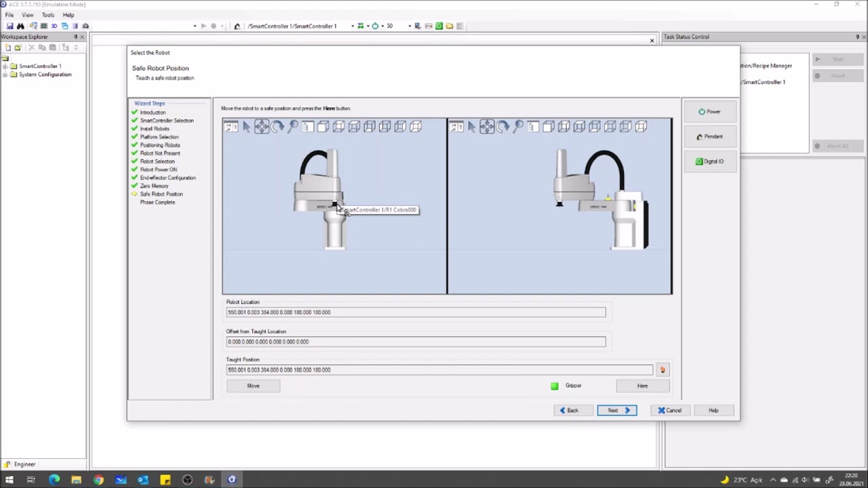Open the scene graph icon in right 3D view
The width and height of the screenshot is (868, 488).
pyautogui.click(x=533, y=127)
